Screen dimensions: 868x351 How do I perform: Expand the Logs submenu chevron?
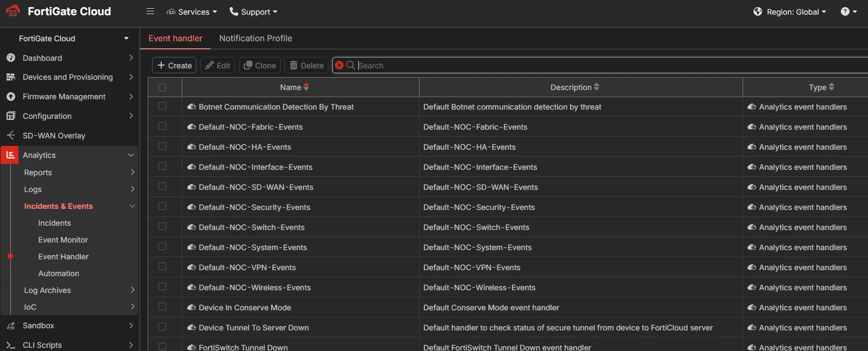click(132, 189)
